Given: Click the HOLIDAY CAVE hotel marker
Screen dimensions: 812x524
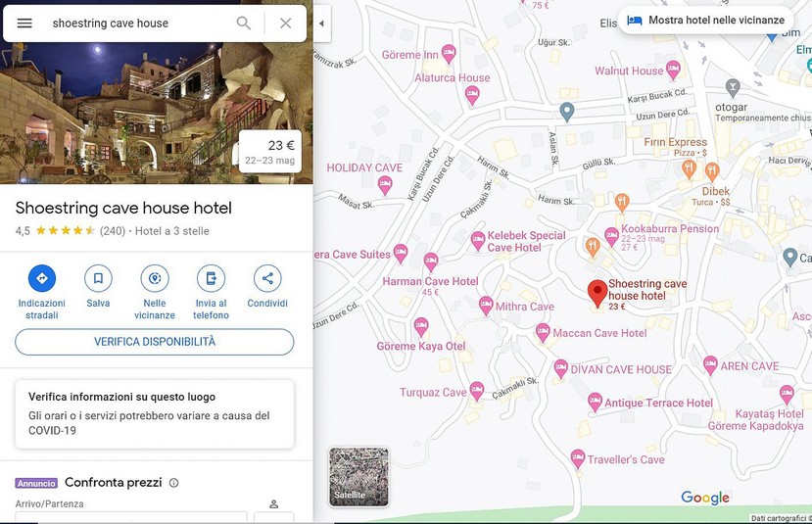Looking at the screenshot, I should click(x=385, y=185).
